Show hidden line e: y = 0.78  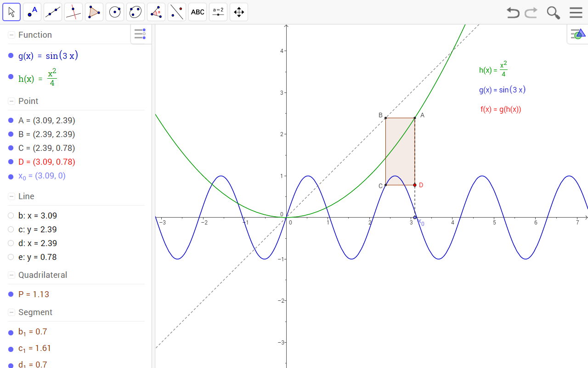[11, 257]
